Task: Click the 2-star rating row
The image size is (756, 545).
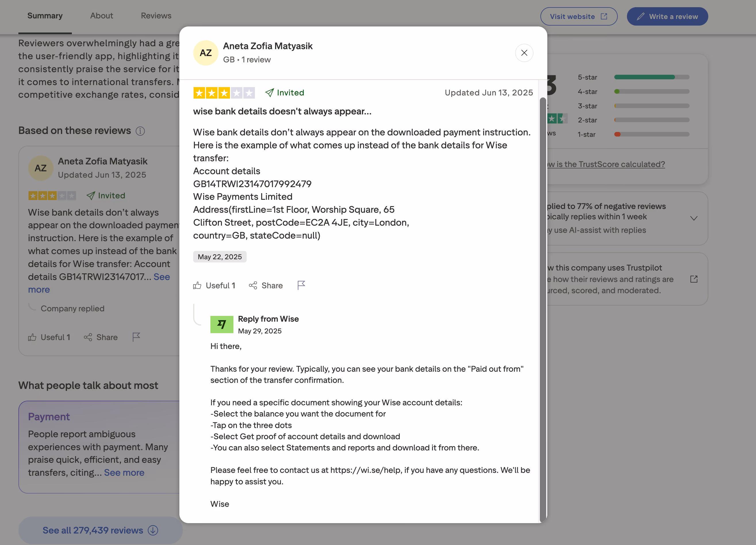Action: pyautogui.click(x=633, y=120)
